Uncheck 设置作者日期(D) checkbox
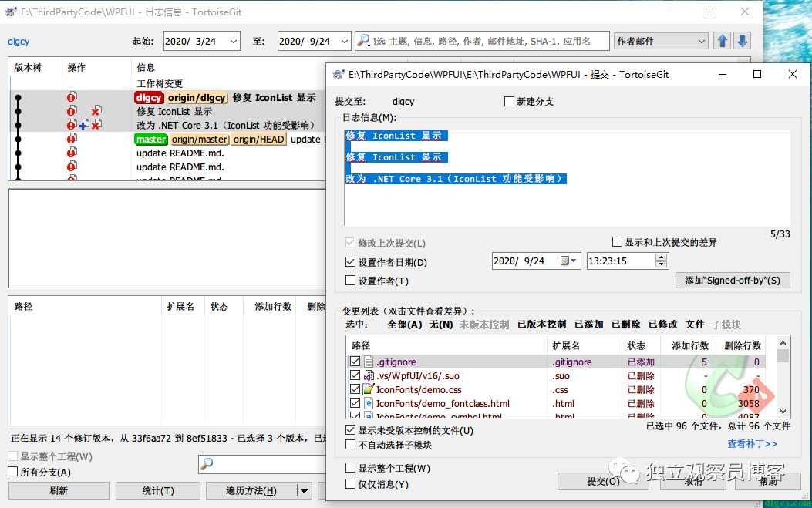 [351, 262]
